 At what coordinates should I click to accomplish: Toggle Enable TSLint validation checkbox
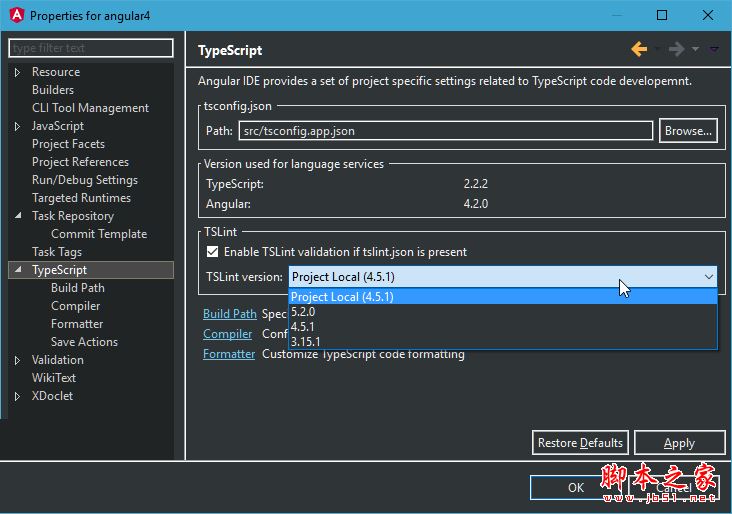click(x=212, y=252)
